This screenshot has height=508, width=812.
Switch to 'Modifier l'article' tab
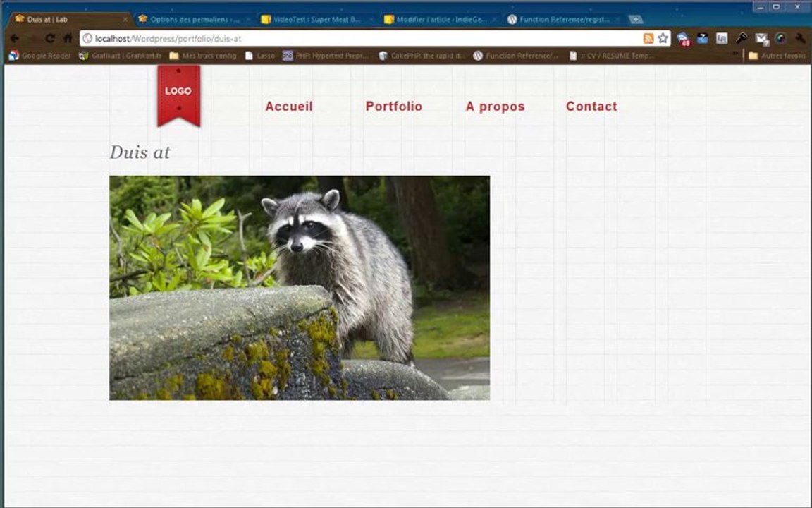pyautogui.click(x=441, y=19)
